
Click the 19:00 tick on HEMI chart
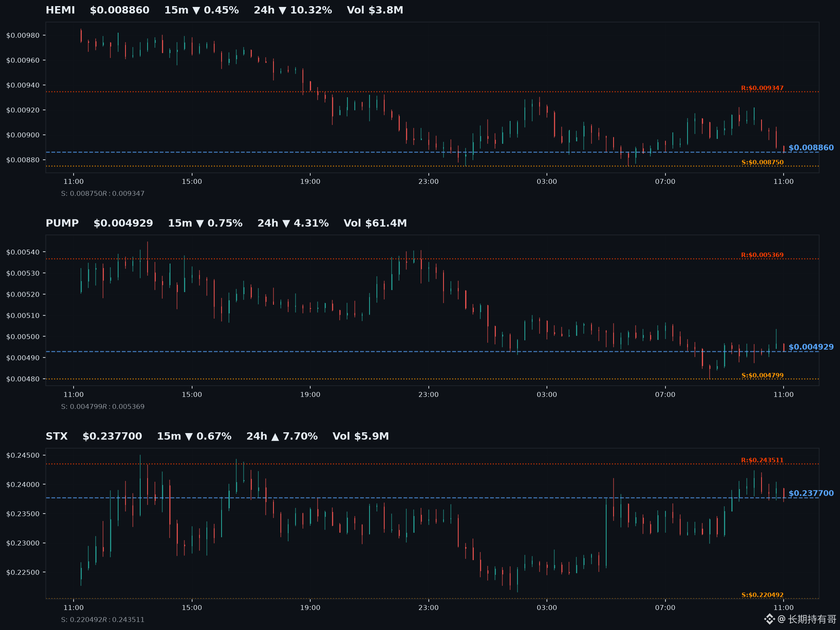click(310, 181)
